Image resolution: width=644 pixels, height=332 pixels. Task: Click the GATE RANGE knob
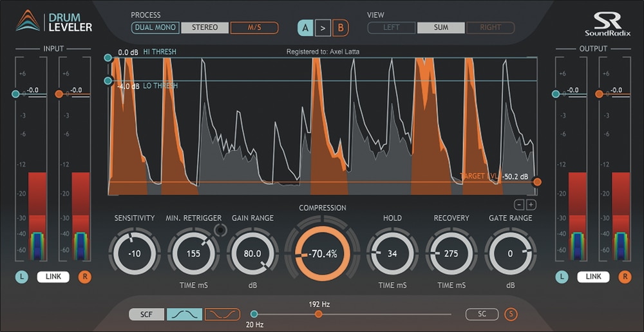(510, 253)
